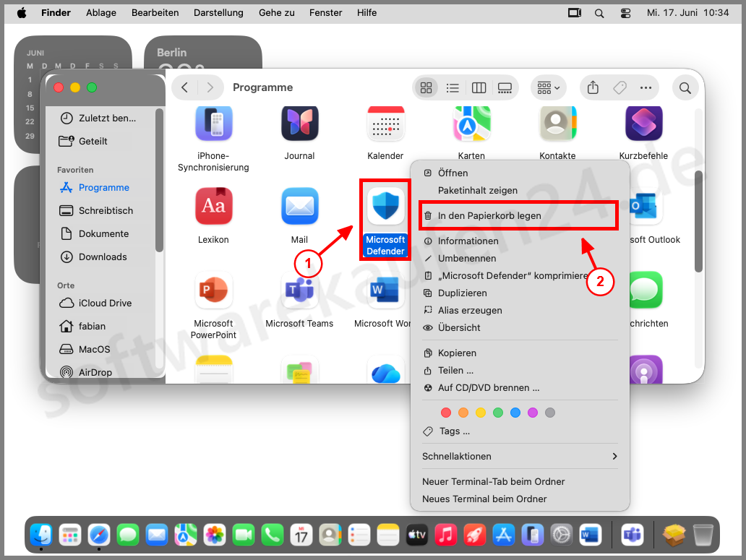Open the Microsoft Defender app icon

click(x=385, y=207)
